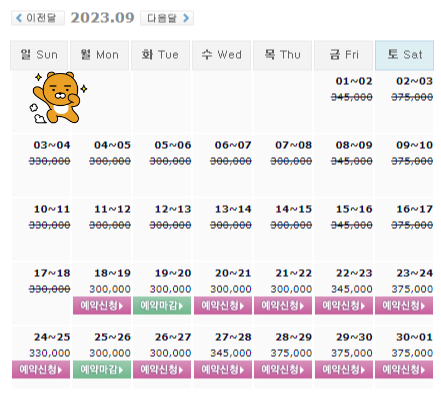Click the 19~20 date label
The height and width of the screenshot is (393, 441).
tap(173, 273)
